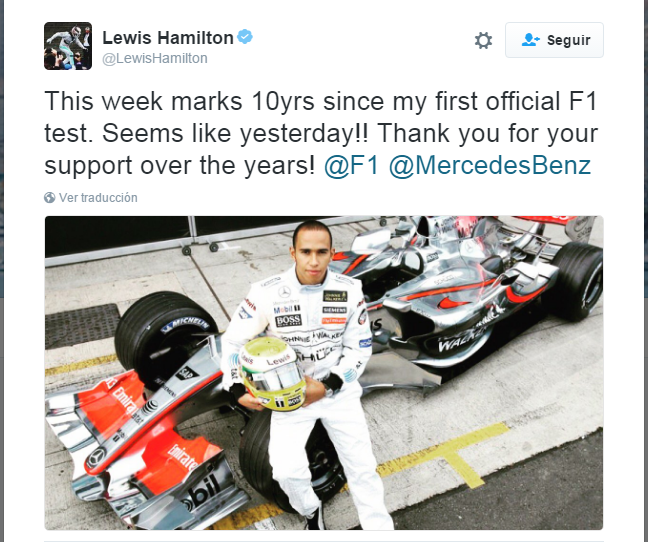Click the helmet in the photo
The width and height of the screenshot is (648, 542).
pos(272,373)
